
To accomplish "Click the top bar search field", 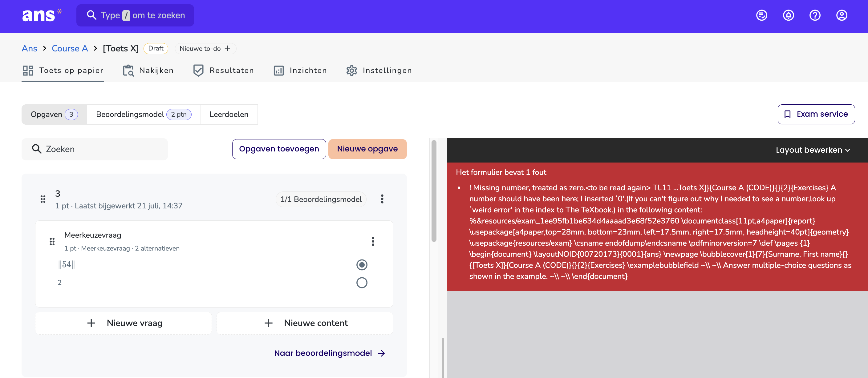I will point(135,15).
